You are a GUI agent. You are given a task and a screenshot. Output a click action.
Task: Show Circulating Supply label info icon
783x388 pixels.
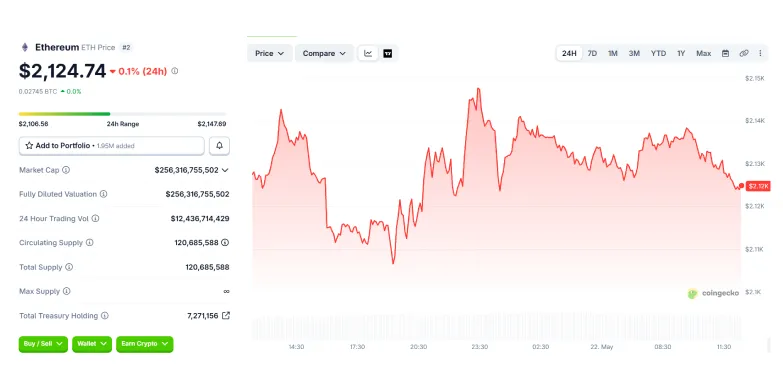[x=89, y=242]
